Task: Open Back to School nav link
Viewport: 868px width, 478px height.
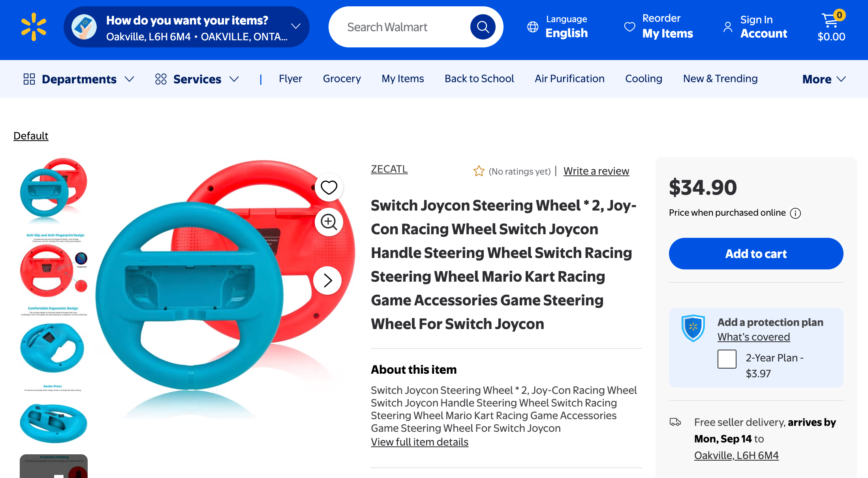Action: [x=479, y=79]
